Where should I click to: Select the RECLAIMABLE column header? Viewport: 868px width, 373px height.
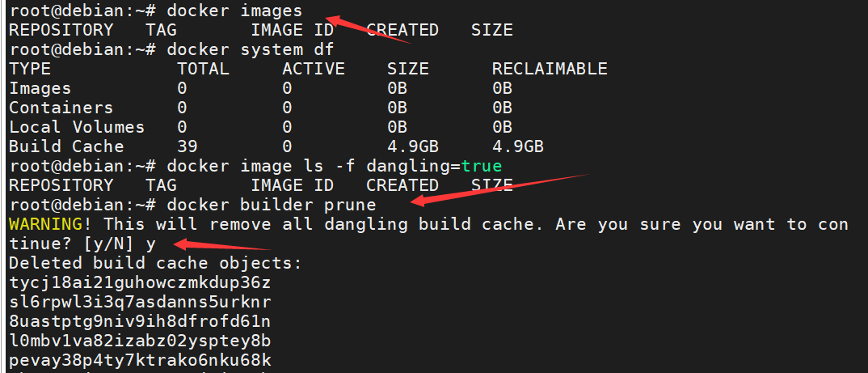[x=550, y=69]
